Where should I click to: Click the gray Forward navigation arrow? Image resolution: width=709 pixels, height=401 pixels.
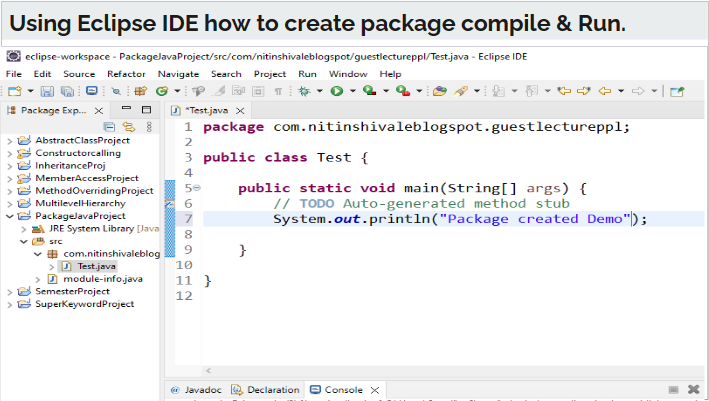(638, 91)
